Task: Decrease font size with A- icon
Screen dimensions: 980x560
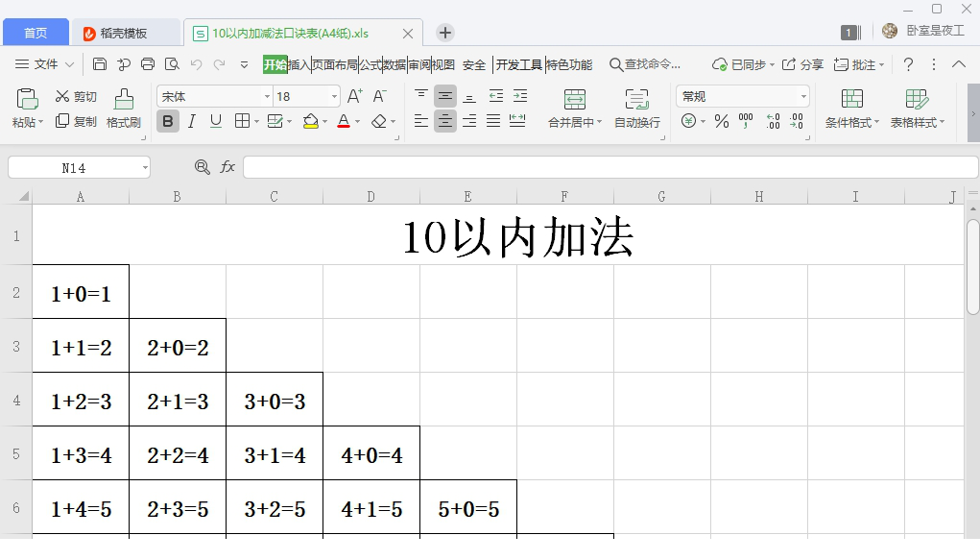Action: click(x=379, y=96)
